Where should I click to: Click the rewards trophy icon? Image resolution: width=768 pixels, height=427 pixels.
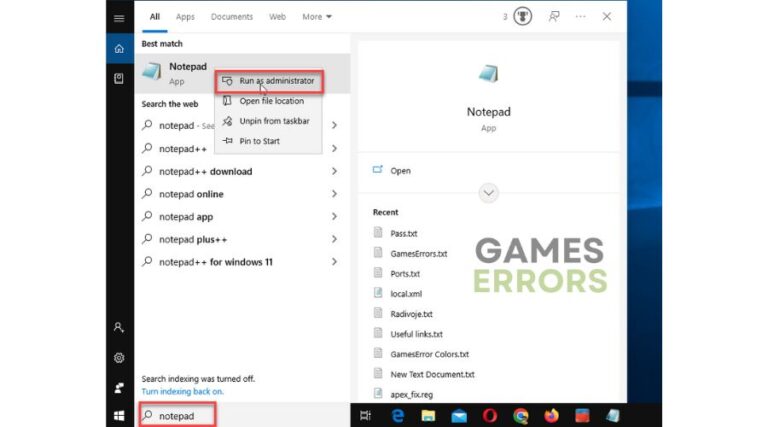tap(522, 17)
